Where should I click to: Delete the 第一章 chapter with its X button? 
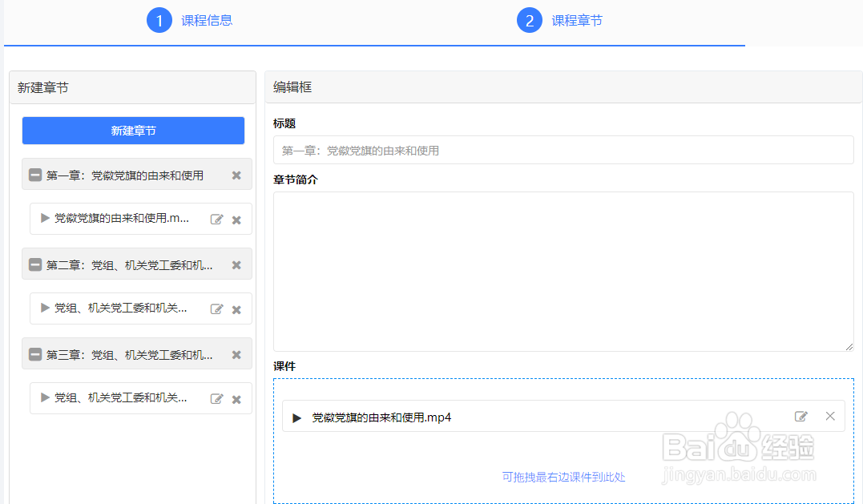[x=236, y=174]
